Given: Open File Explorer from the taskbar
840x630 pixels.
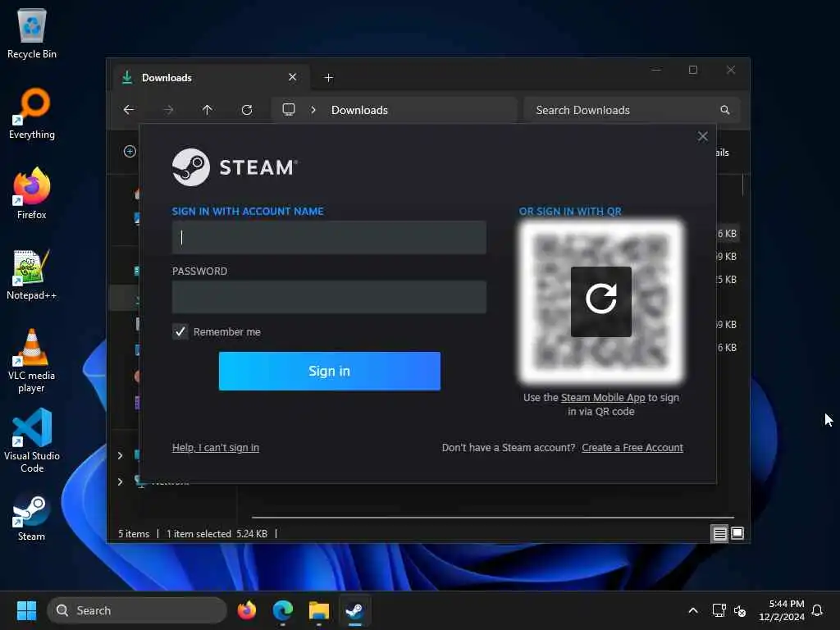Looking at the screenshot, I should pos(319,610).
